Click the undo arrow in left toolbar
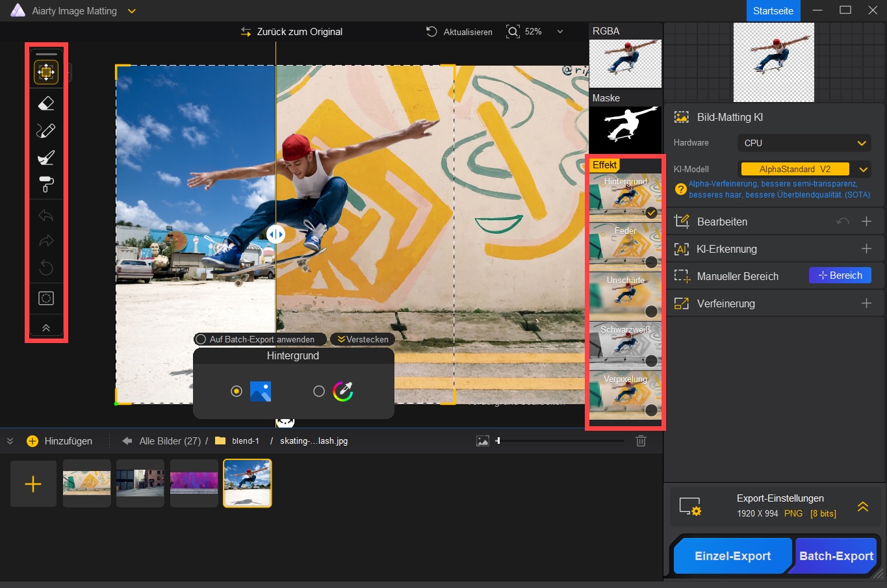The image size is (887, 588). coord(46,215)
